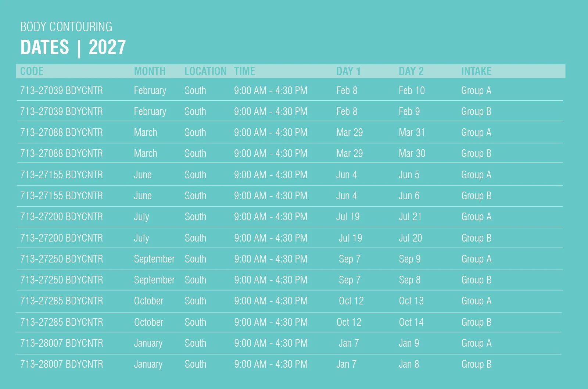Select the Jun 6 date cell
Viewport: 588px width, 389px height.
tap(409, 196)
